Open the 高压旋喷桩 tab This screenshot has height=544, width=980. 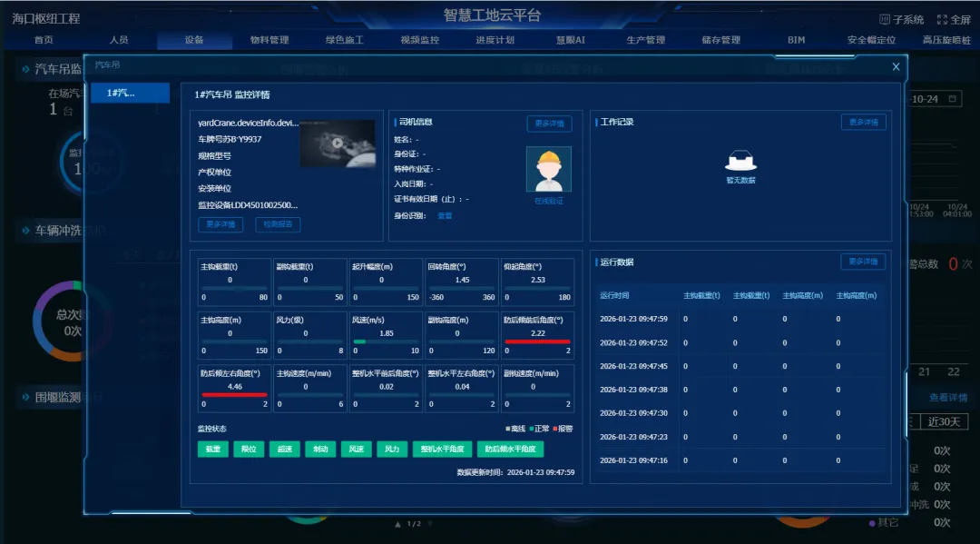[946, 39]
